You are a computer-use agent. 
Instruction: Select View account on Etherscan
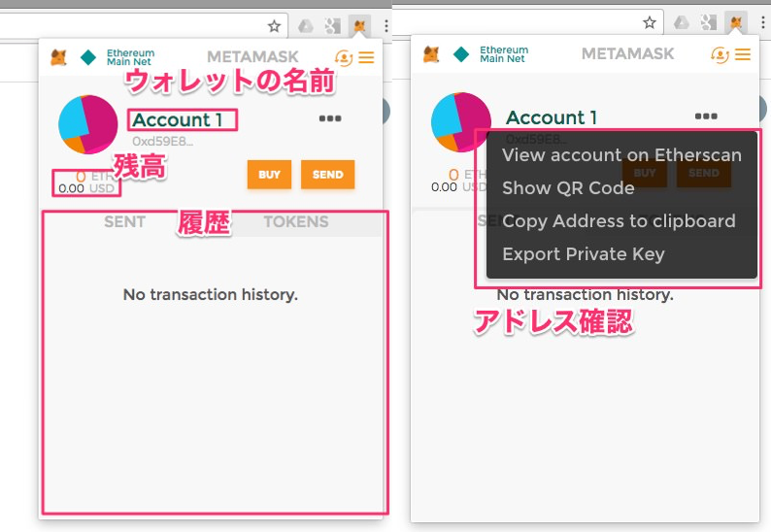coord(621,155)
